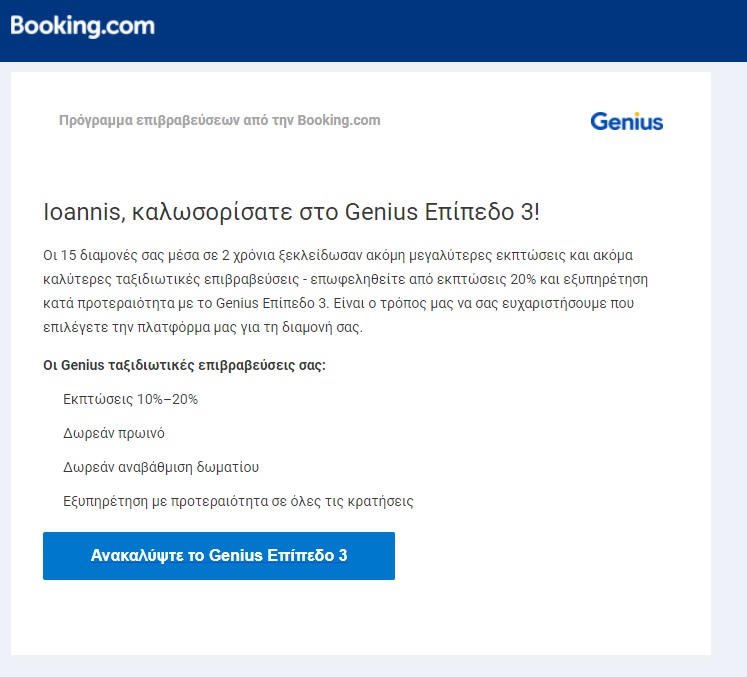Click the Booking.com logo in header

coord(82,26)
